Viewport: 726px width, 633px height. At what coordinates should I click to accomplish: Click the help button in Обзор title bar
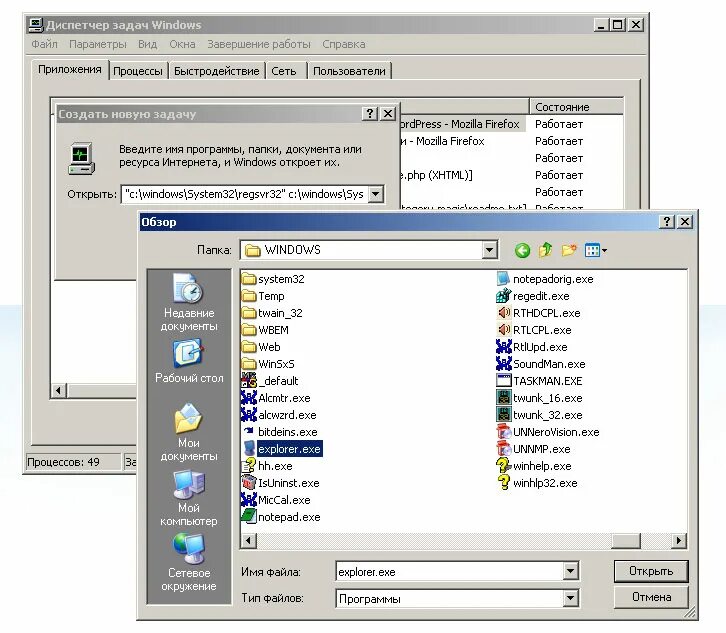point(666,222)
